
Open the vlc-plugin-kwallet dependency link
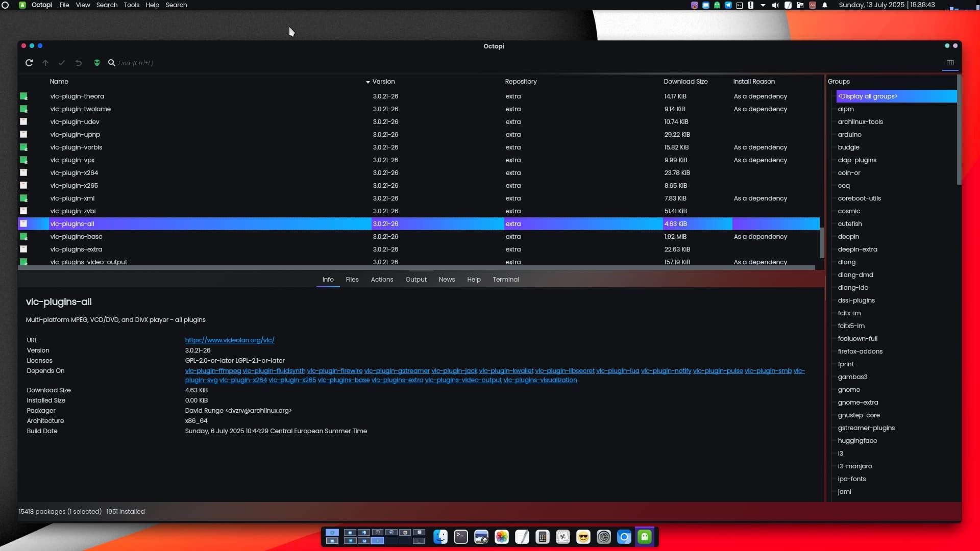pyautogui.click(x=506, y=371)
